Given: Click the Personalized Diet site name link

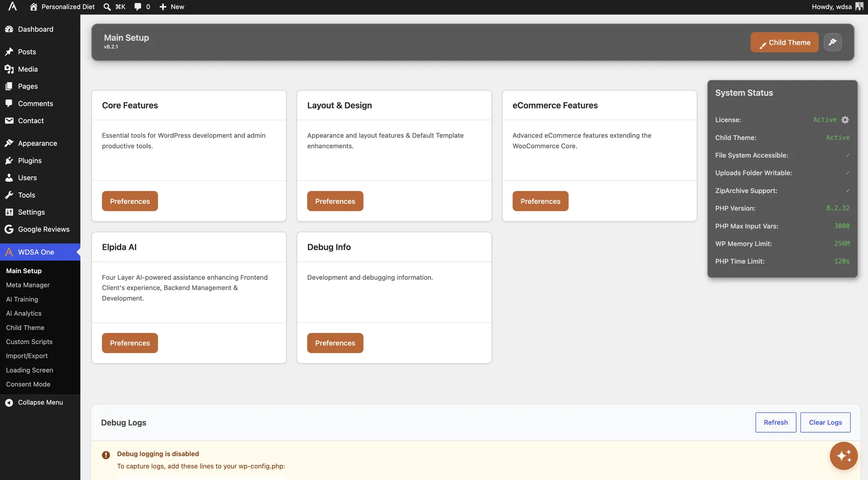Looking at the screenshot, I should coord(68,7).
